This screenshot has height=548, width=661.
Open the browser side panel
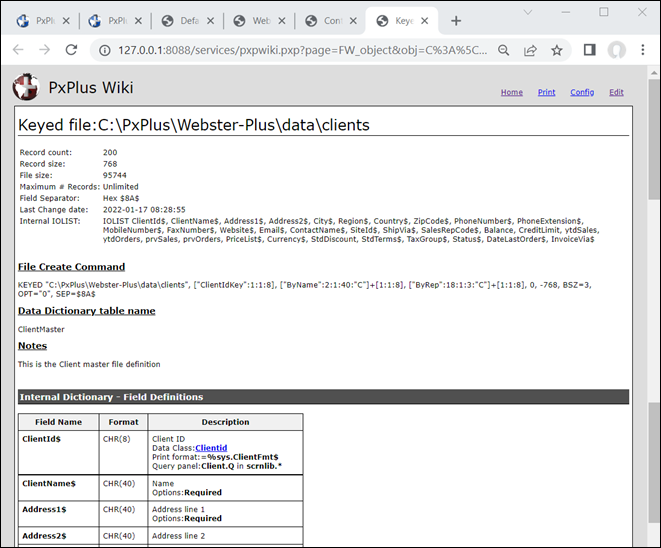click(589, 50)
